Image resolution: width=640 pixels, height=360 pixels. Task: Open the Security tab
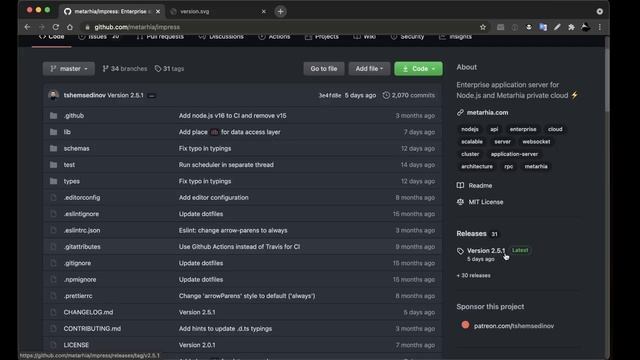(x=407, y=37)
